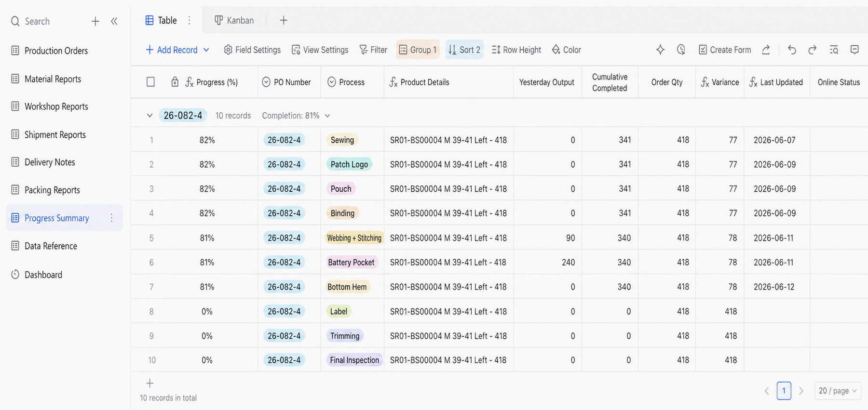Open Data Reference in sidebar
The image size is (868, 410).
tap(51, 246)
